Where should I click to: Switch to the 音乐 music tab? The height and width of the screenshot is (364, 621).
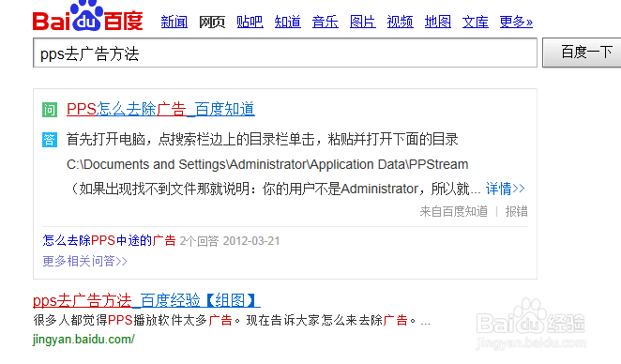[x=326, y=22]
